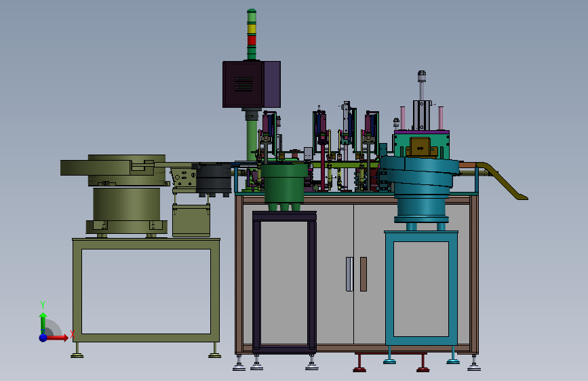The width and height of the screenshot is (588, 381).
Task: Click the red X axis arrow of the triad
Action: 57,338
